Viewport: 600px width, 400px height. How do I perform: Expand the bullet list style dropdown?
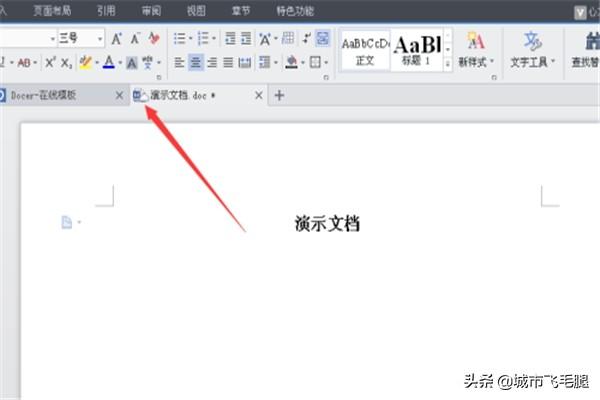(x=190, y=38)
